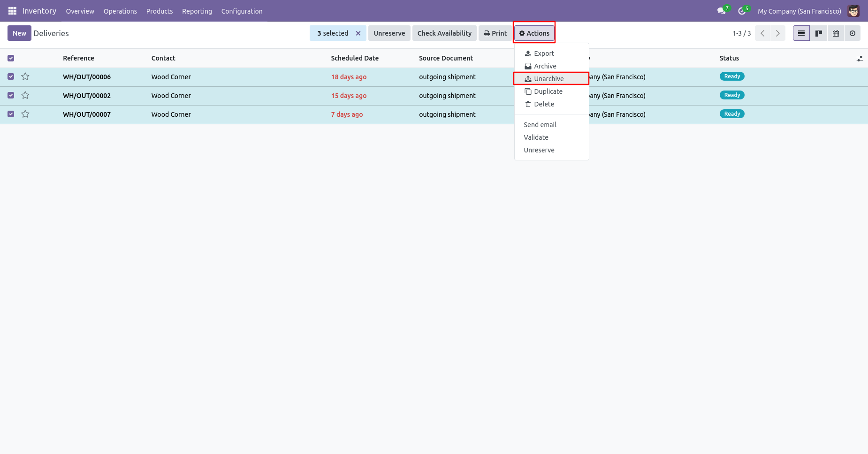Go to next page of records

point(778,33)
